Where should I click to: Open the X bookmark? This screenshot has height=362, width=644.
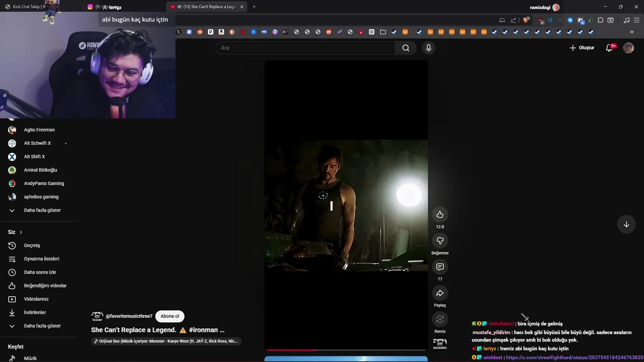[x=178, y=32]
